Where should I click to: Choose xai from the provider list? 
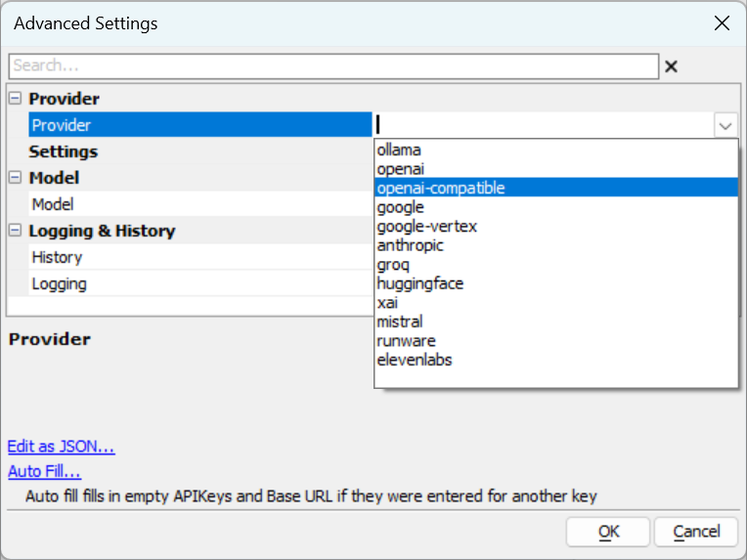[x=556, y=302]
